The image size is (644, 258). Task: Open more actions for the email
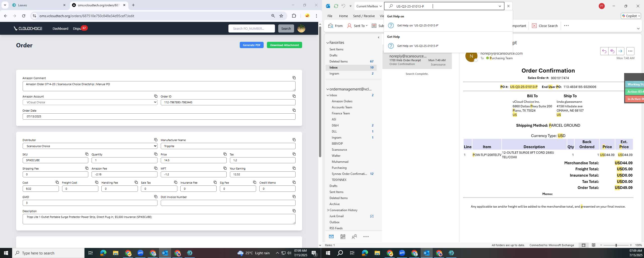(630, 51)
